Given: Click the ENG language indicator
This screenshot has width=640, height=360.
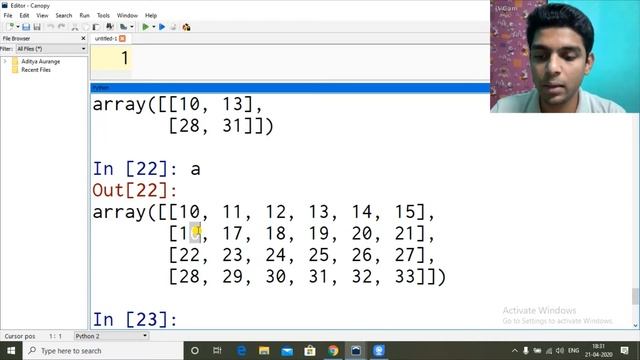Looking at the screenshot, I should point(573,351).
